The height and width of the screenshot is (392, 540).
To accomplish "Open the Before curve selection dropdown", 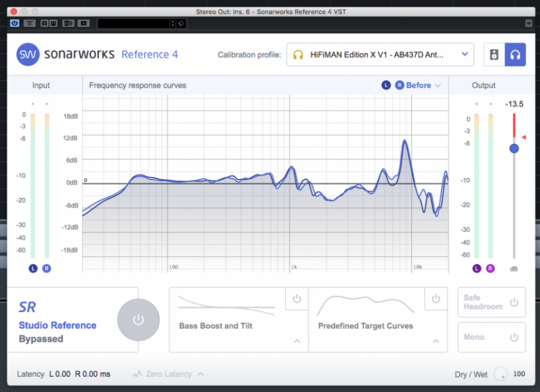I will [x=423, y=86].
